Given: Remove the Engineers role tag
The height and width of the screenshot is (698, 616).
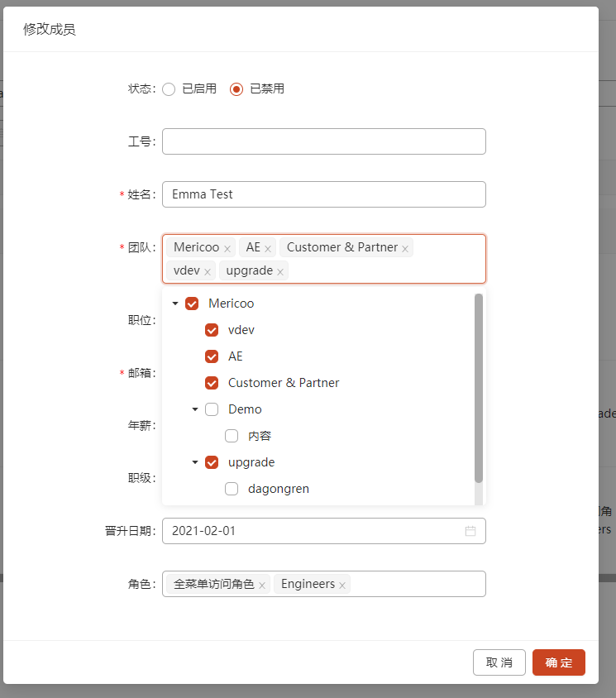Looking at the screenshot, I should (341, 586).
